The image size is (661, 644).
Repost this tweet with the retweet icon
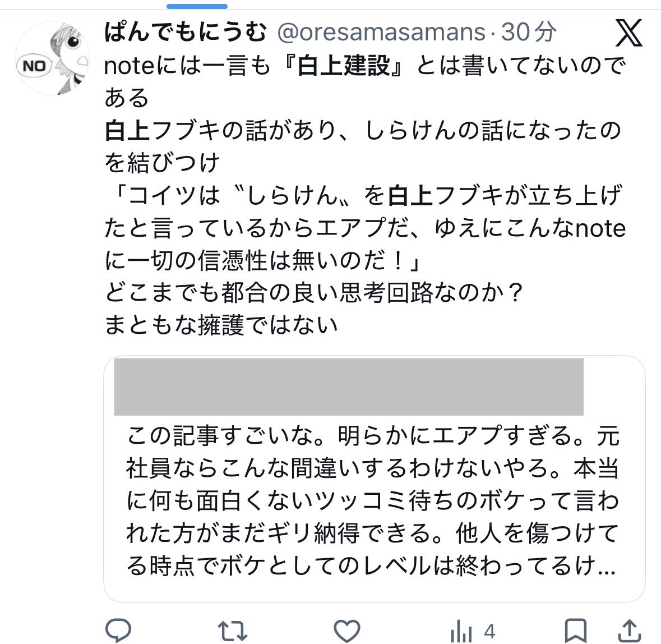(233, 631)
